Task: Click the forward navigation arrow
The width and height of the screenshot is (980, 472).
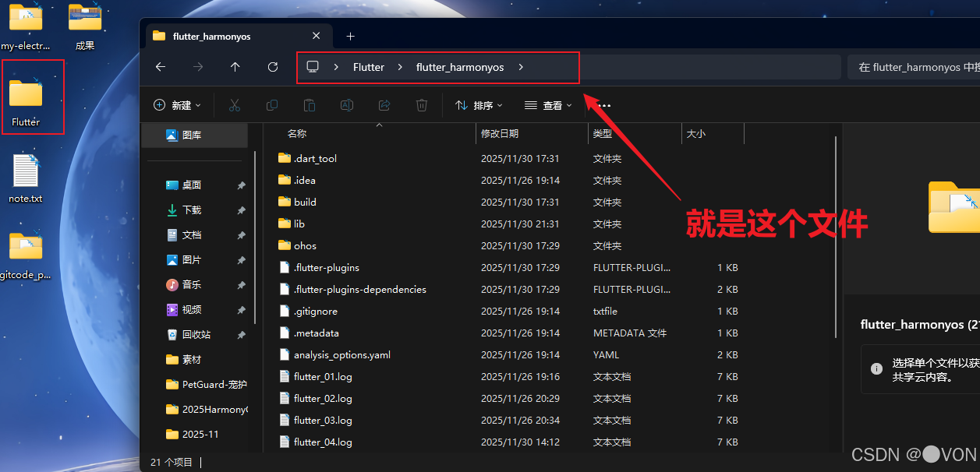Action: pyautogui.click(x=198, y=67)
